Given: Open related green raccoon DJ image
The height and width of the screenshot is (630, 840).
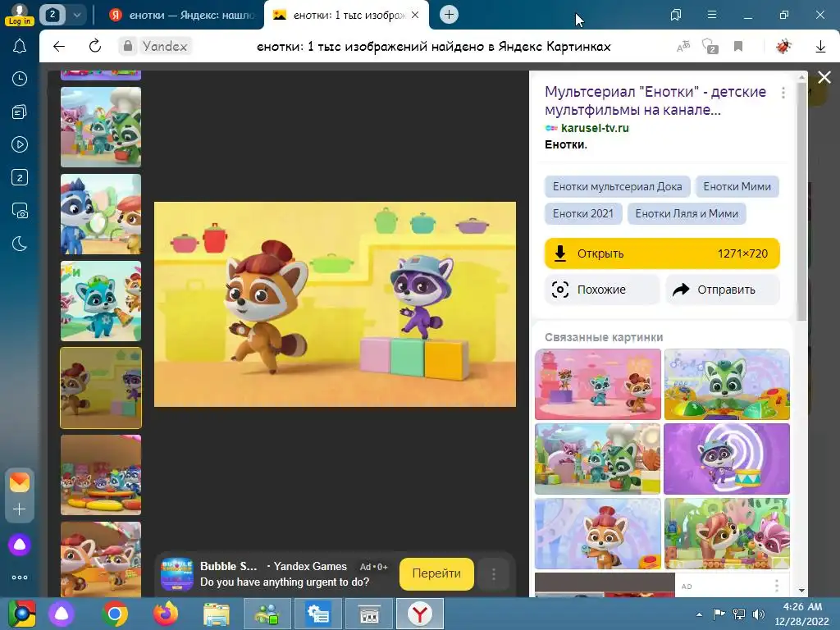Looking at the screenshot, I should tap(727, 384).
